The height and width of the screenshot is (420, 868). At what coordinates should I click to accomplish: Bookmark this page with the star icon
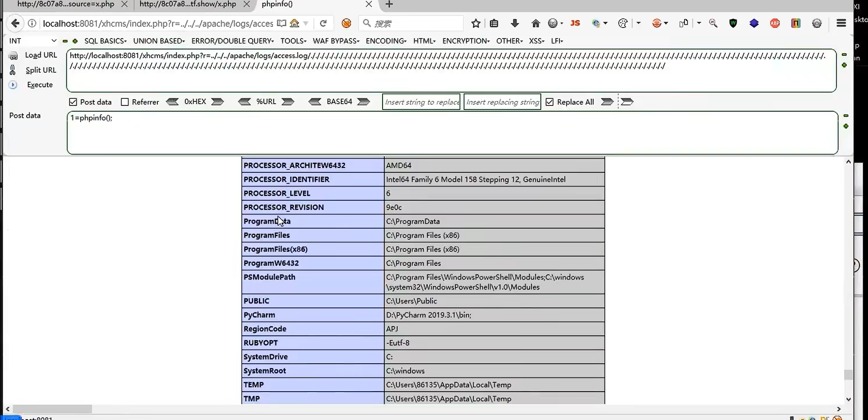pos(476,23)
